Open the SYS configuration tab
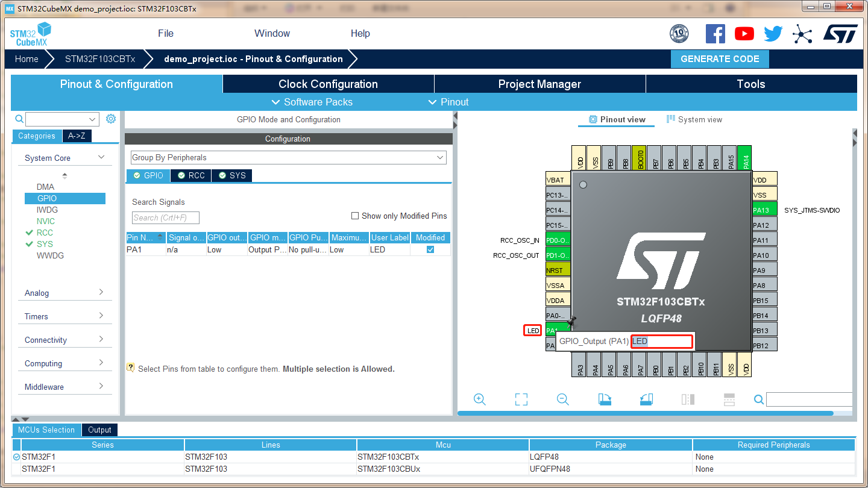The height and width of the screenshot is (488, 868). point(232,175)
